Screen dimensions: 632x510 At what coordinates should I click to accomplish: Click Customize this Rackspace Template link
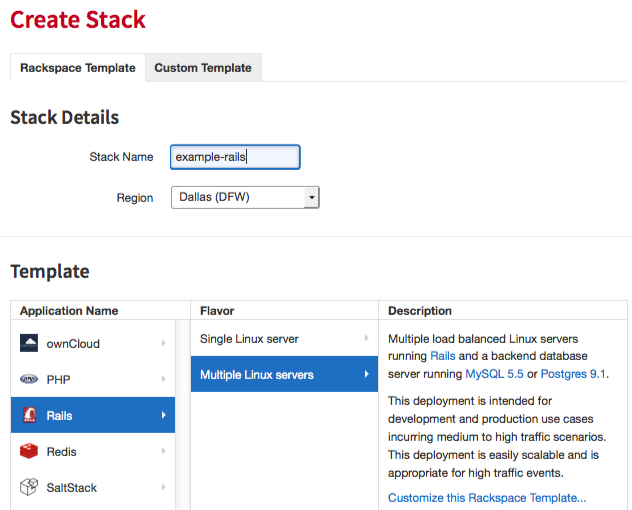coord(487,498)
